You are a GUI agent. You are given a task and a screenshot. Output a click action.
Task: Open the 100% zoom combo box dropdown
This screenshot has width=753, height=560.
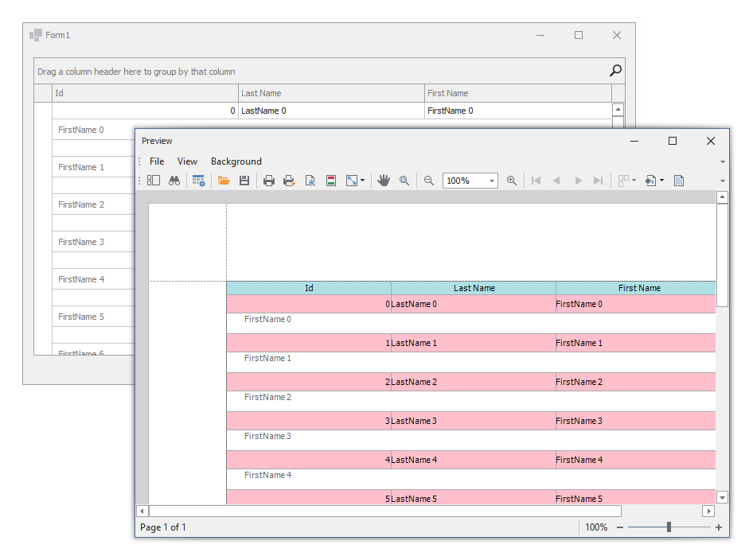coord(492,181)
